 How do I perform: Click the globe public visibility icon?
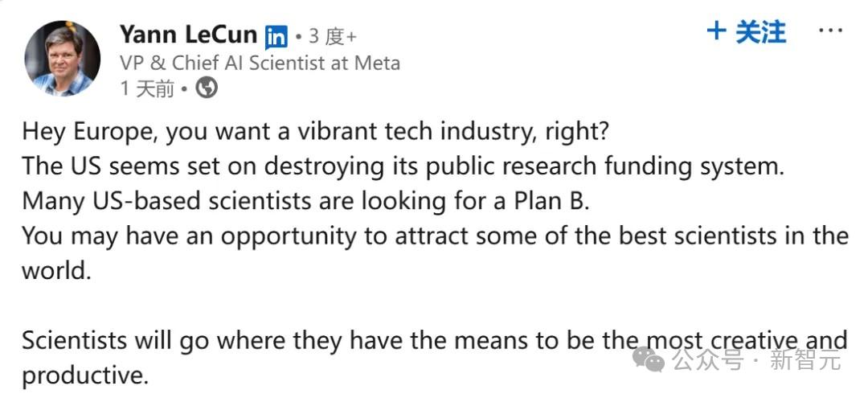pyautogui.click(x=207, y=88)
